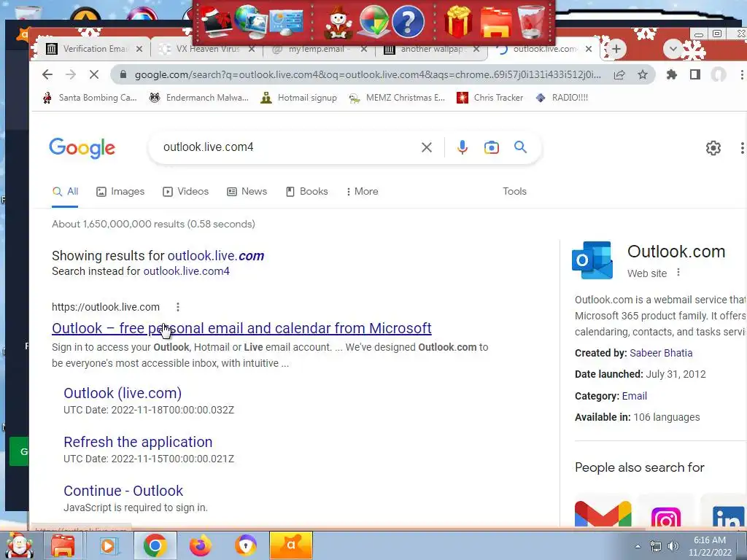Click the Outlook logo in knowledge panel

[x=592, y=260]
